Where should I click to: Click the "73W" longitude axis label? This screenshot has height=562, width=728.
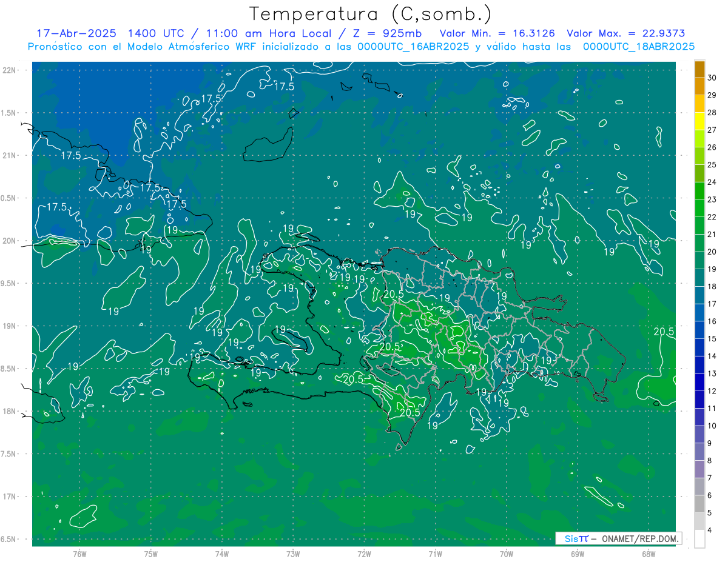293,554
